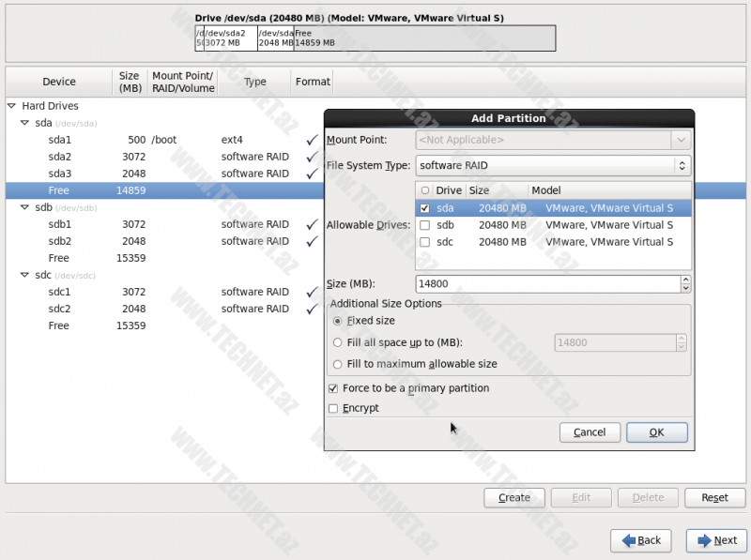Open the File System Type dropdown
The image size is (751, 560).
(x=553, y=166)
